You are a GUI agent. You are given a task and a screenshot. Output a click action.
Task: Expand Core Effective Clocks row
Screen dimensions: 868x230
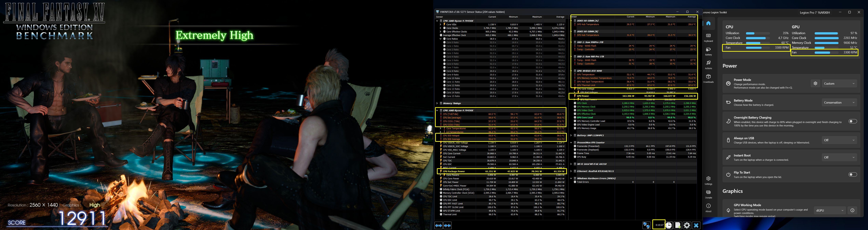click(x=440, y=32)
